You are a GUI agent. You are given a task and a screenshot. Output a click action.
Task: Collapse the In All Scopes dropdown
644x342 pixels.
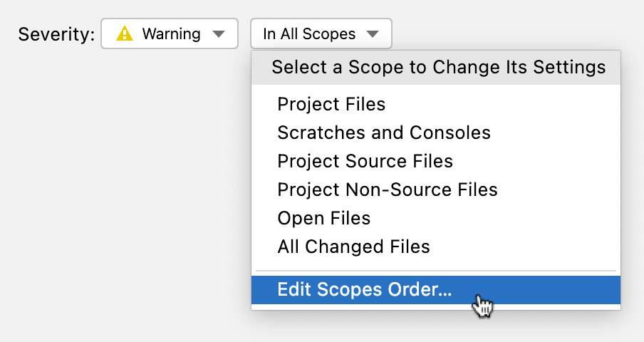[x=321, y=33]
